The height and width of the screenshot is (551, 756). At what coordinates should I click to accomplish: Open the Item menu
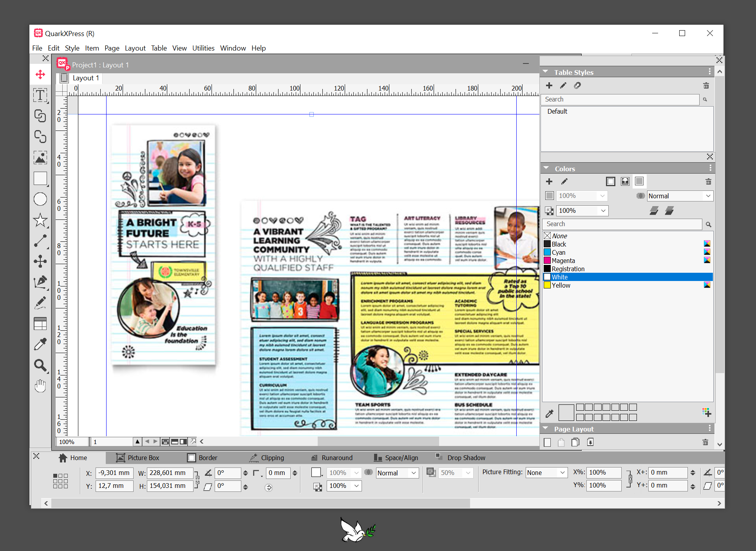point(92,48)
